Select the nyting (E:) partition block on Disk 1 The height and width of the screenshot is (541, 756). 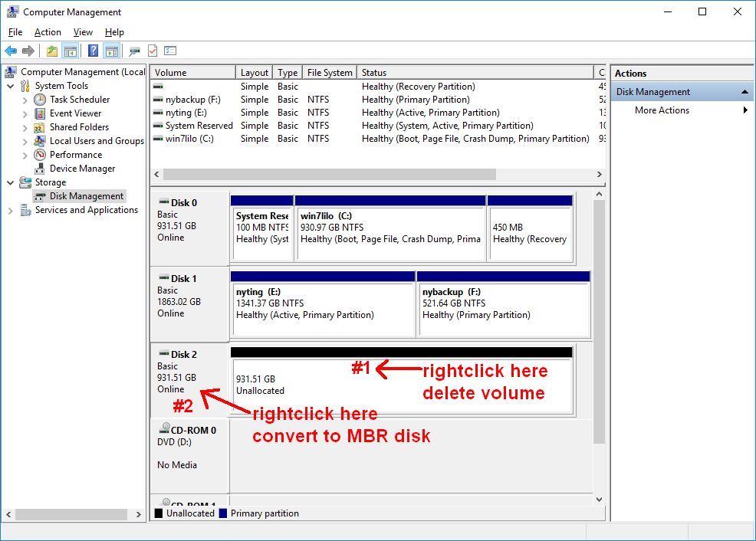[323, 304]
